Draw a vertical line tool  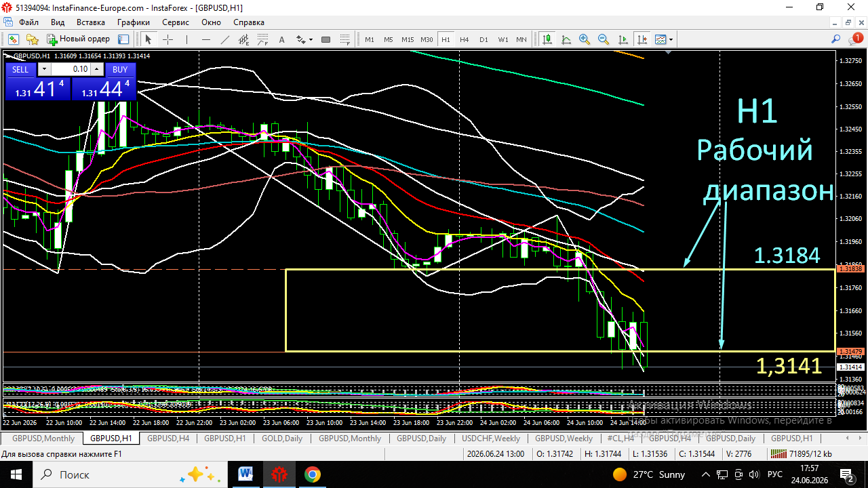point(186,39)
